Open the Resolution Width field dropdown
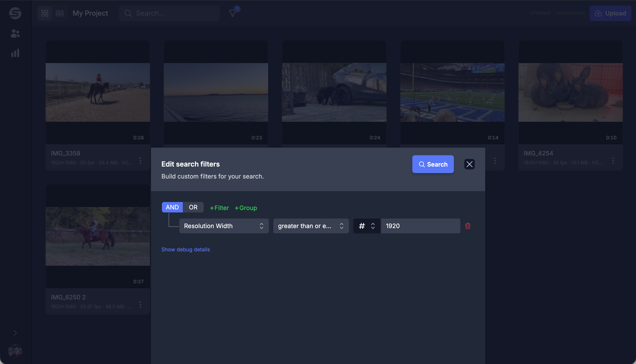This screenshot has width=636, height=364. point(224,226)
